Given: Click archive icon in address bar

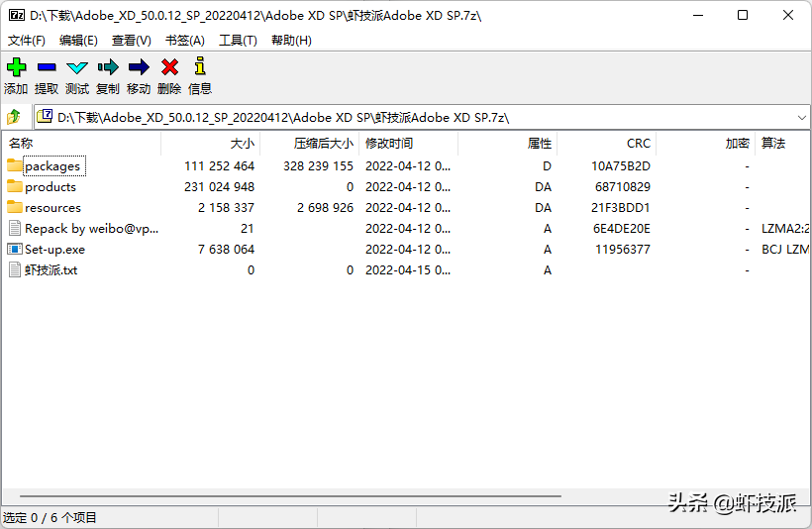Looking at the screenshot, I should [x=45, y=116].
